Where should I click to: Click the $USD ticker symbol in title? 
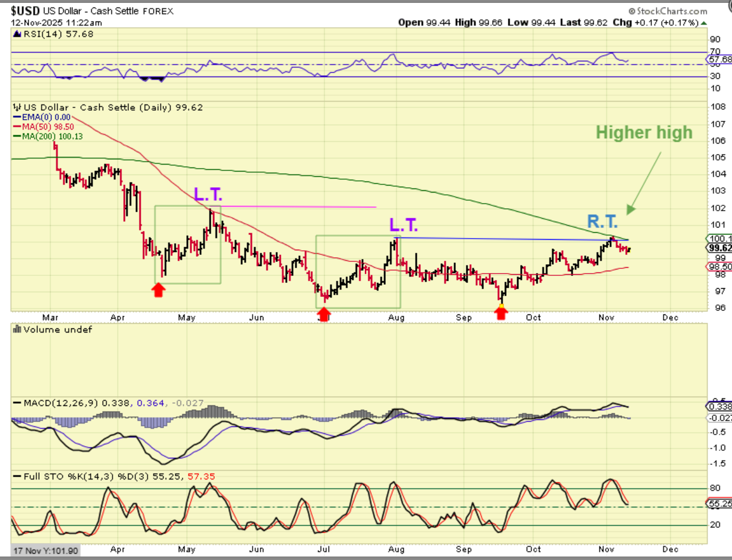pyautogui.click(x=25, y=10)
